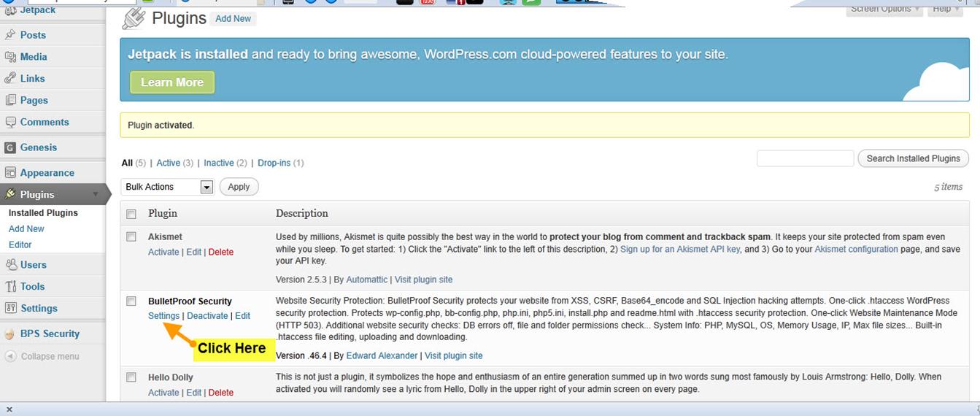Expand the Screen Options panel
Screen dimensions: 980x416
coord(885,9)
